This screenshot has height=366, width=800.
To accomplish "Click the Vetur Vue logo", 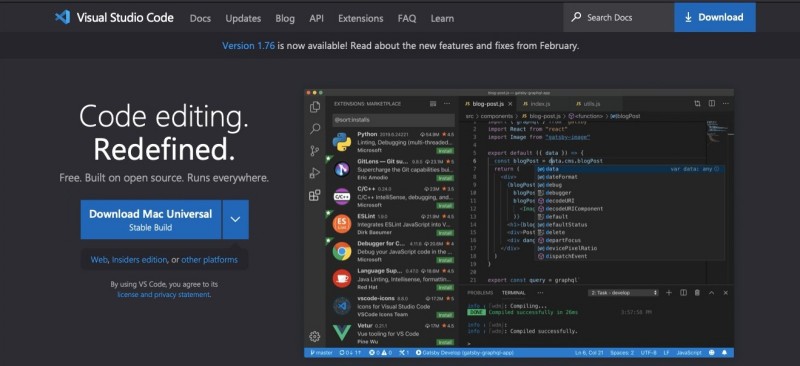I will pyautogui.click(x=342, y=333).
